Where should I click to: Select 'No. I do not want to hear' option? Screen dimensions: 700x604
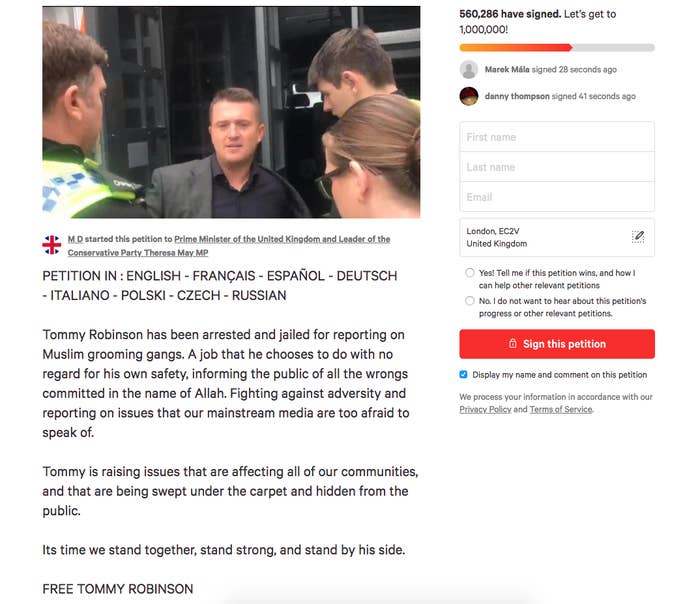point(470,301)
